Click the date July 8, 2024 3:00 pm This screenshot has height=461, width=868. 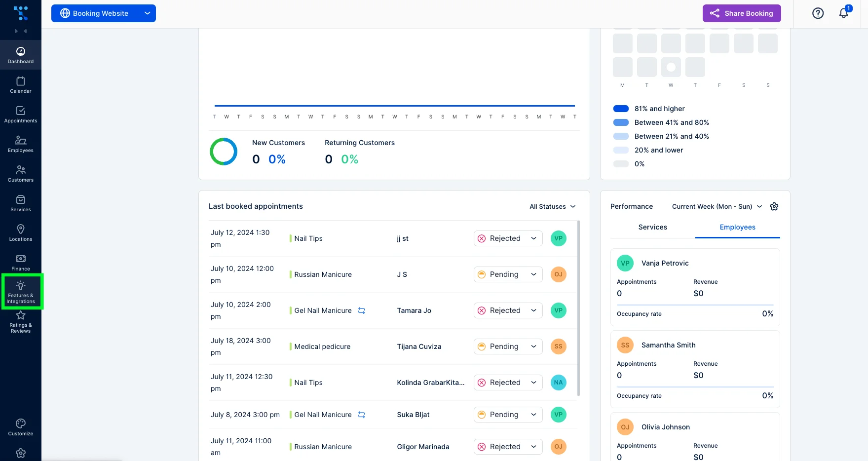pos(245,415)
